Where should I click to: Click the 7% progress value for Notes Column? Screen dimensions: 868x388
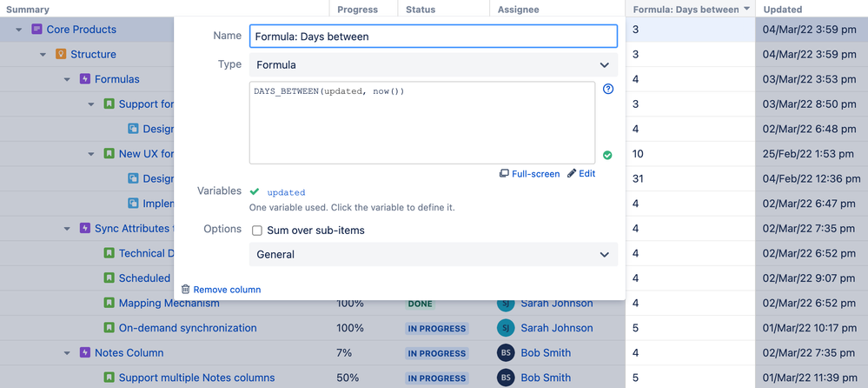click(x=344, y=353)
